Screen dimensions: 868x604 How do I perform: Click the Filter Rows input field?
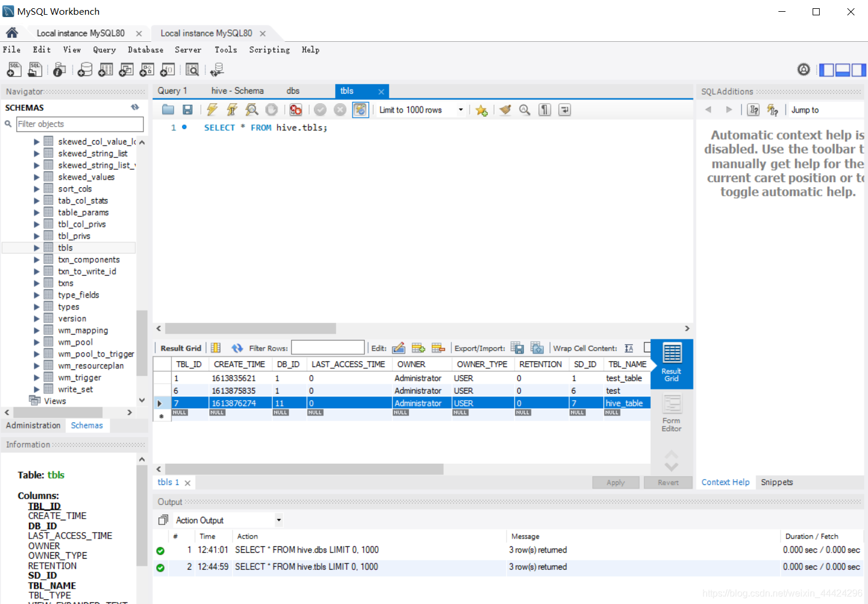click(x=328, y=348)
